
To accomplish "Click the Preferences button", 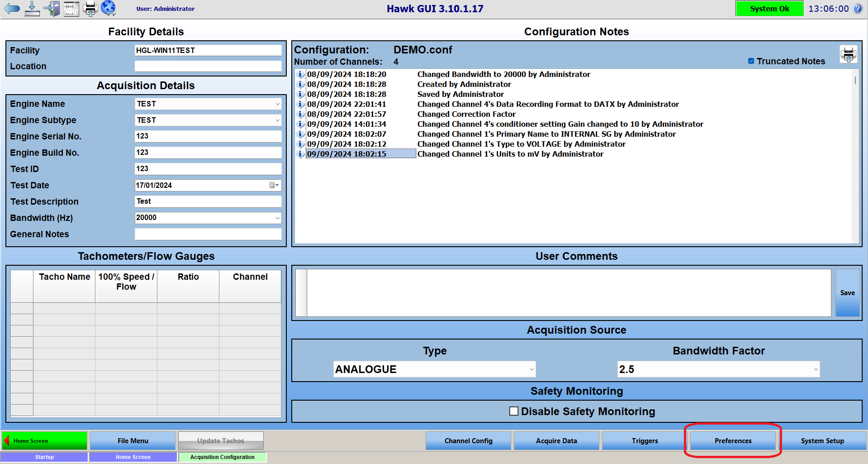I will coord(733,441).
